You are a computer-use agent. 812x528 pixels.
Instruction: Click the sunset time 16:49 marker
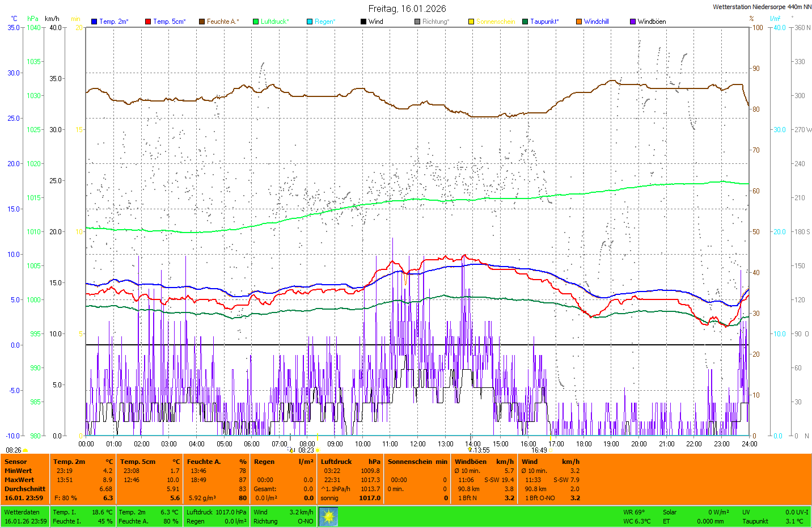click(539, 450)
